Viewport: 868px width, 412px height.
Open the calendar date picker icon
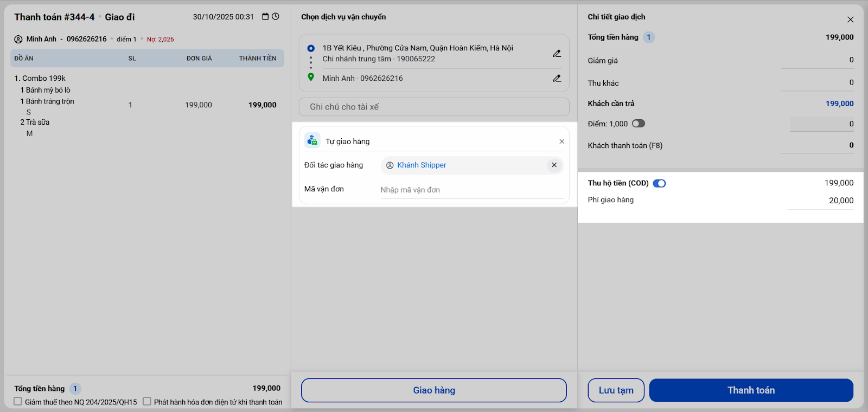(x=265, y=17)
